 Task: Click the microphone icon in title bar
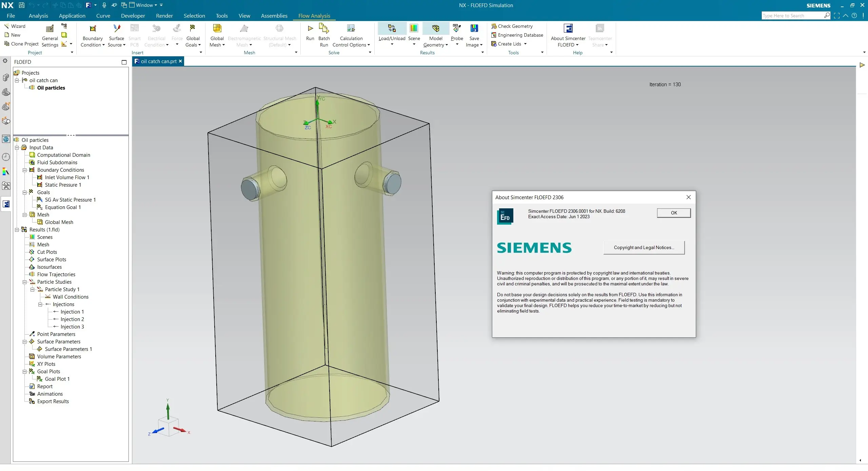point(104,5)
